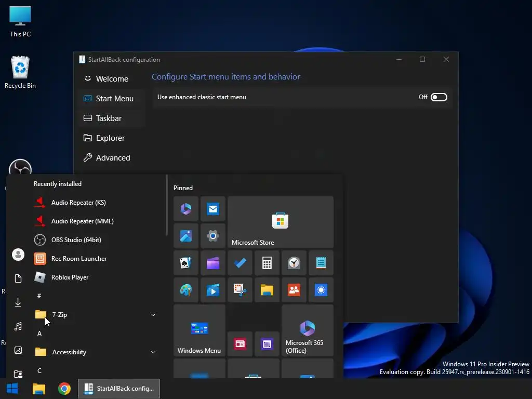Open Pictures from the Start sidebar
532x399 pixels.
coord(18,350)
